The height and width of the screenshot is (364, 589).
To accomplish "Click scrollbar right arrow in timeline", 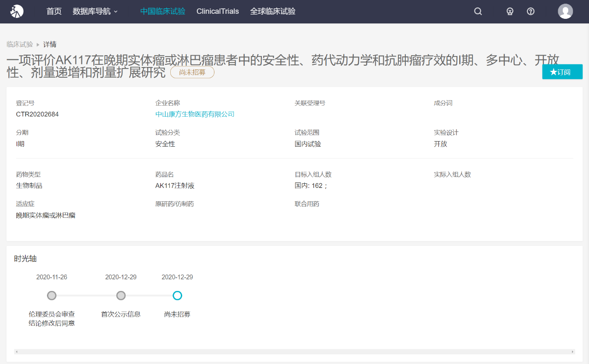I will point(573,352).
